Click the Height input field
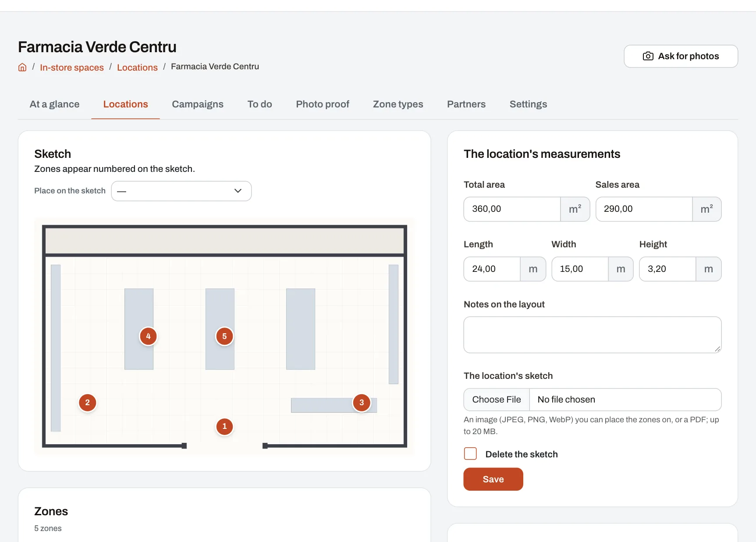This screenshot has width=756, height=542. (667, 269)
